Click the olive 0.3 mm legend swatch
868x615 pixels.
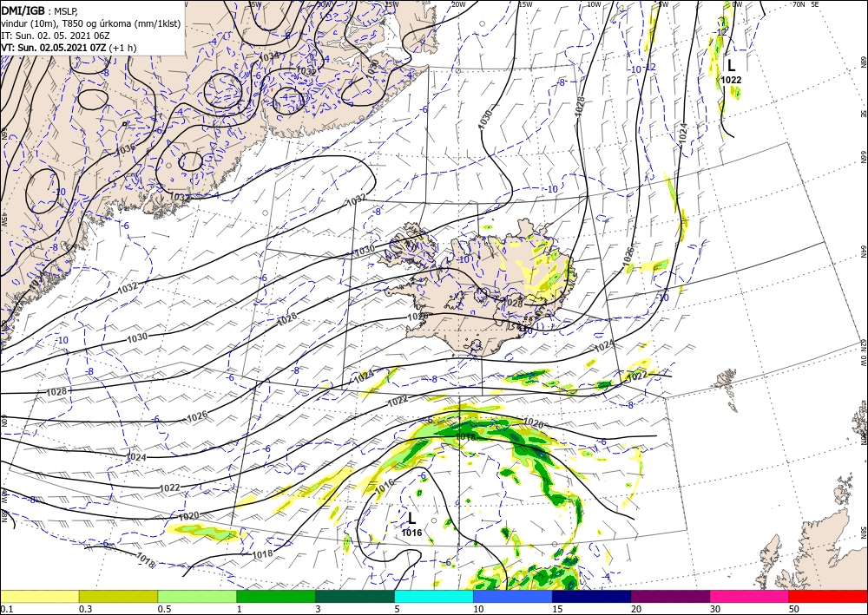click(x=118, y=596)
